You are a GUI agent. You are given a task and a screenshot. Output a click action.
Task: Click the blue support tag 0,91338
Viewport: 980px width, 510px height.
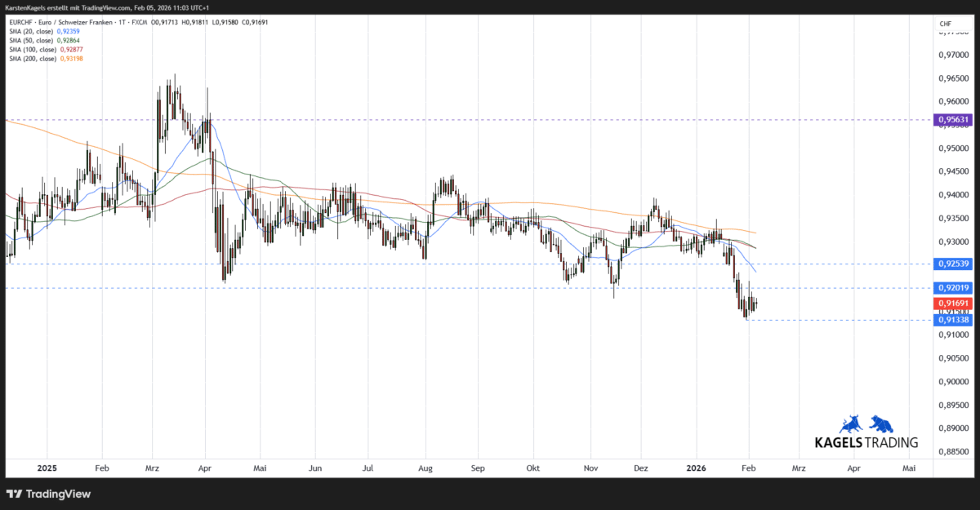pos(953,320)
